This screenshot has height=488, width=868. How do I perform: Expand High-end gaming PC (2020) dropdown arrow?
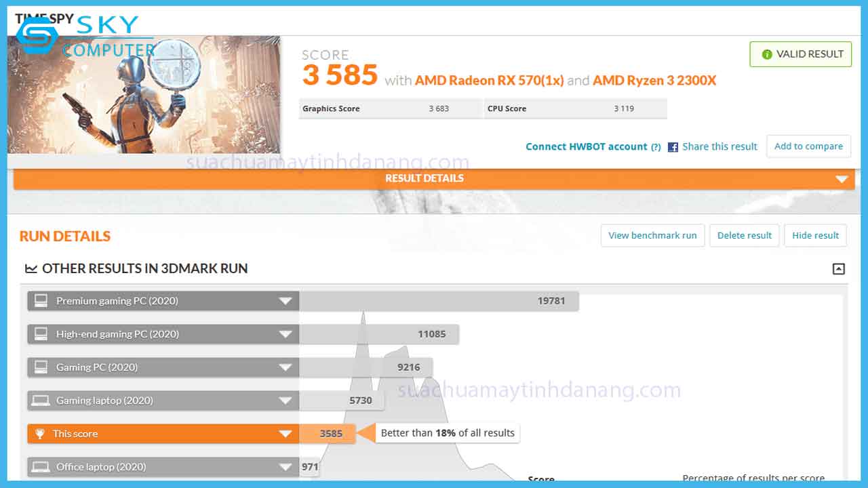click(285, 334)
